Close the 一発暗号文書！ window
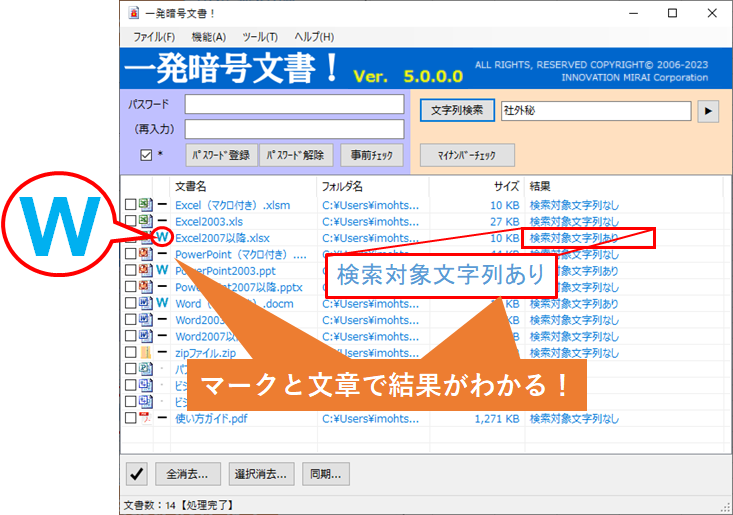Viewport: 733px width, 515px height. click(x=712, y=13)
